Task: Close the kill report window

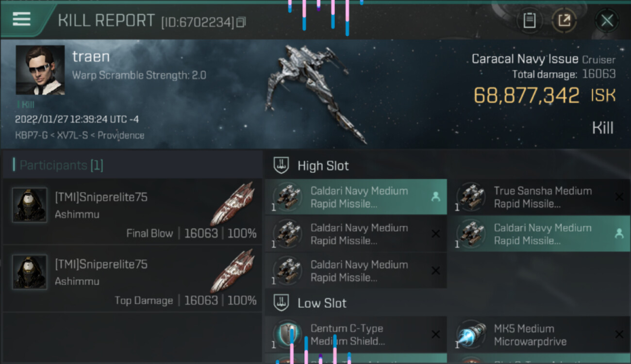Action: [607, 20]
